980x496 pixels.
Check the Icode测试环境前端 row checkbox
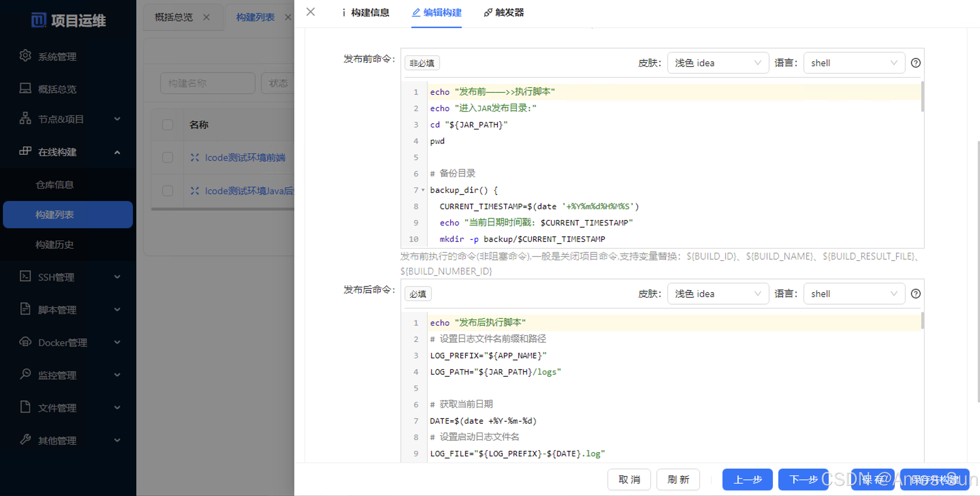(x=168, y=158)
